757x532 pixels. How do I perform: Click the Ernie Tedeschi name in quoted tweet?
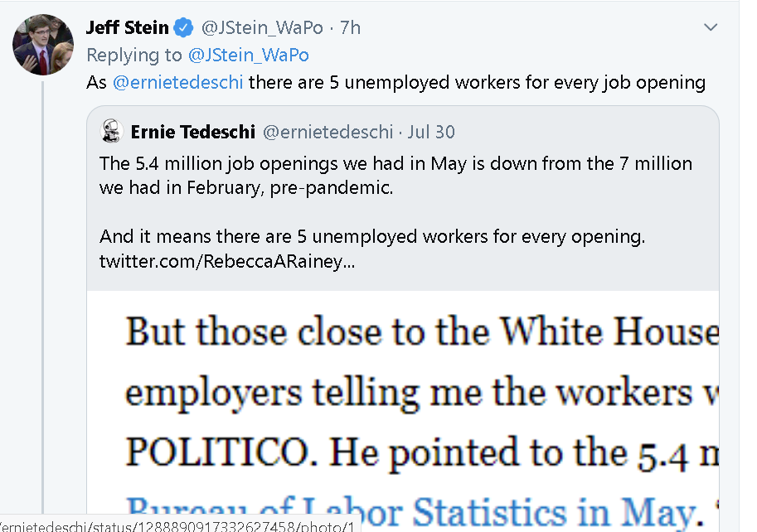193,132
